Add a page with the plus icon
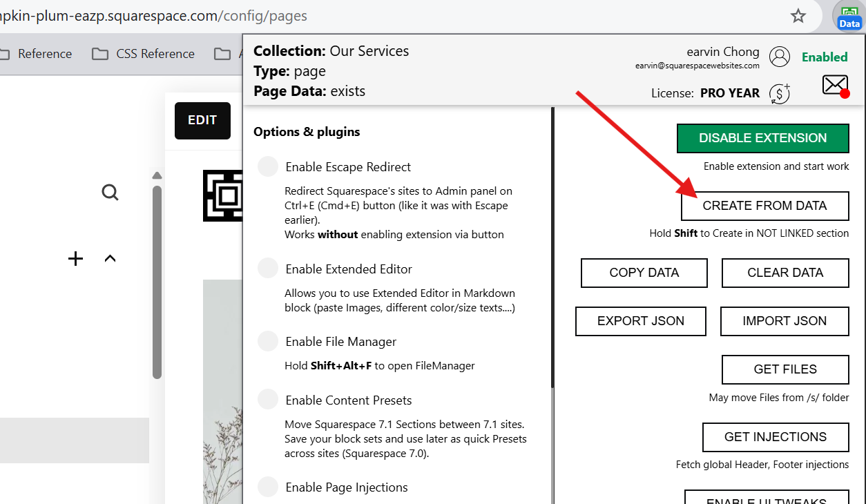The image size is (866, 504). (75, 258)
